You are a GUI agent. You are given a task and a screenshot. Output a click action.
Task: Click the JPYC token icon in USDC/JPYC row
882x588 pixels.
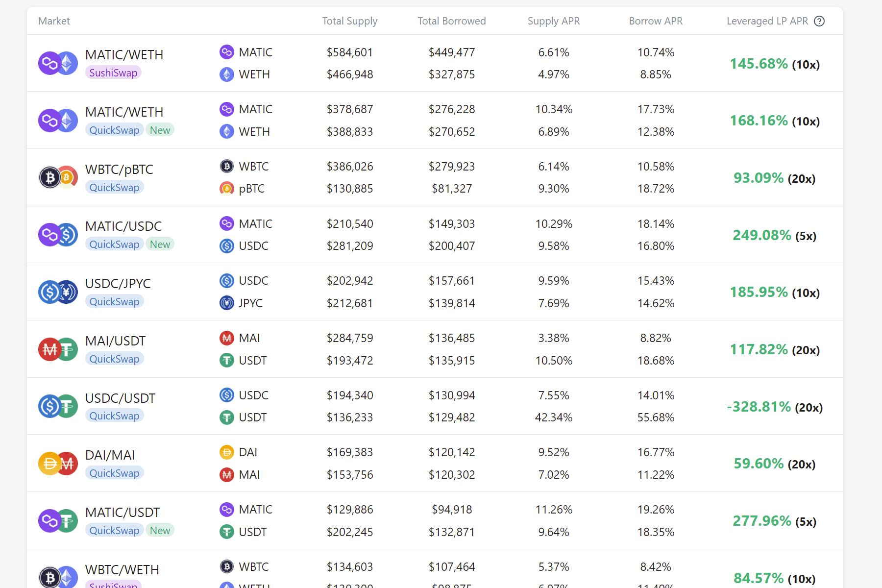227,303
